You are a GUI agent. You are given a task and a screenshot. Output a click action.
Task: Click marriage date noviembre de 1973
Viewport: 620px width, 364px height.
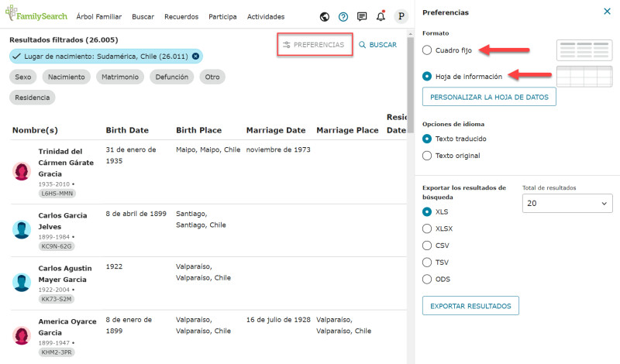pos(278,149)
